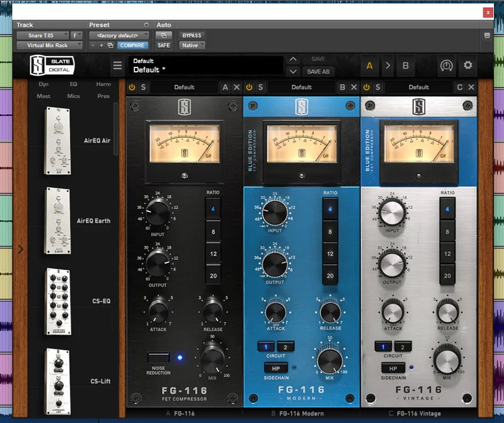Step to the next preset with down arrow

tap(293, 71)
